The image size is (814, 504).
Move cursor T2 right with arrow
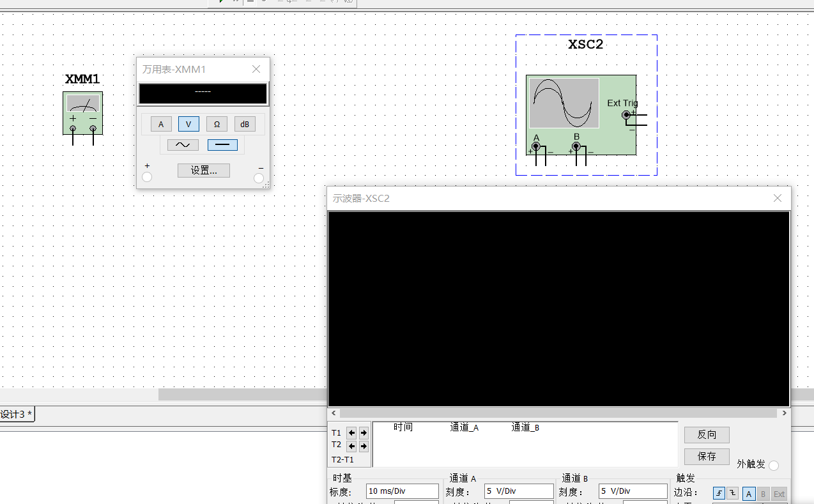pos(364,447)
